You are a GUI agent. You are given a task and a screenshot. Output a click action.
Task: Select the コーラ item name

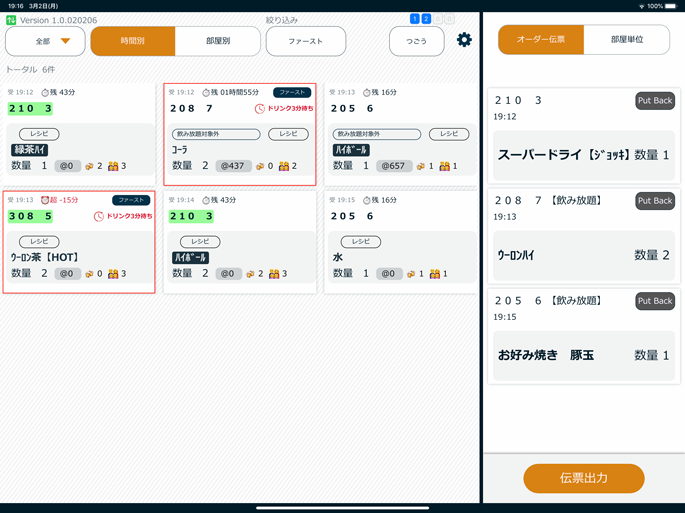[x=180, y=150]
